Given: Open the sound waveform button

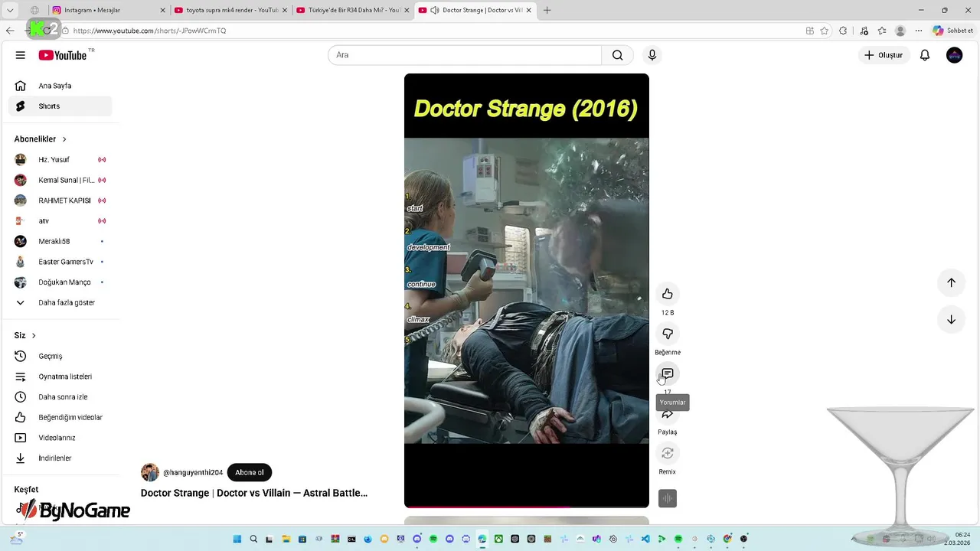Looking at the screenshot, I should click(668, 498).
